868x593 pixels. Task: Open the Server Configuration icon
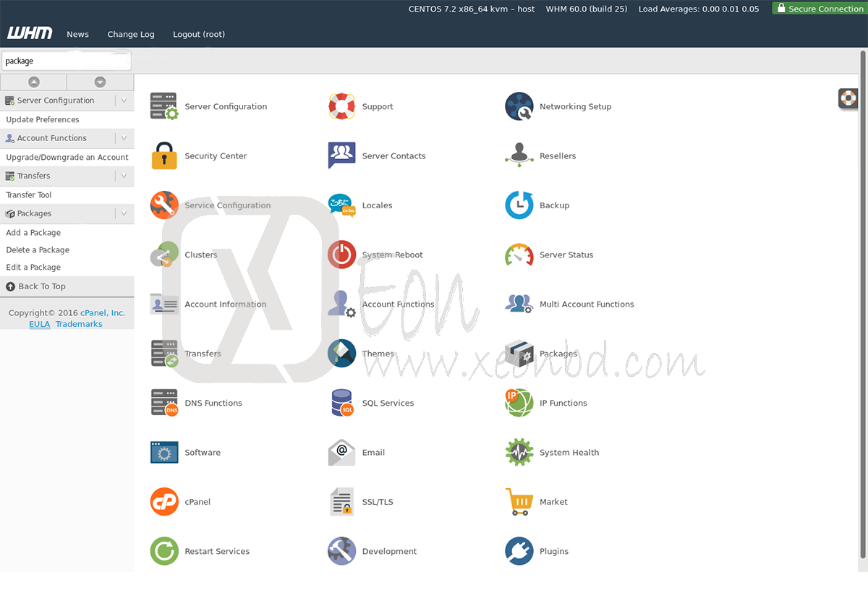point(164,106)
